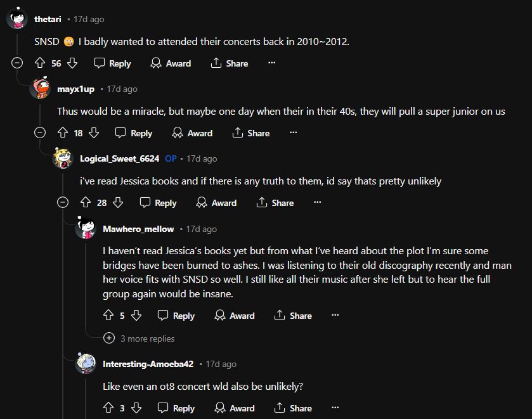Upvote mayx1up's comment

[x=63, y=133]
